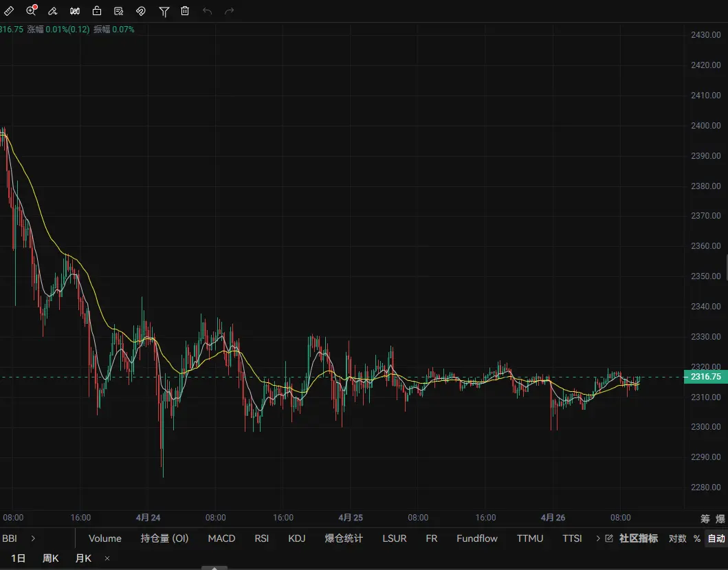Click the 2280.00 price axis label
Image resolution: width=728 pixels, height=570 pixels.
pyautogui.click(x=706, y=487)
